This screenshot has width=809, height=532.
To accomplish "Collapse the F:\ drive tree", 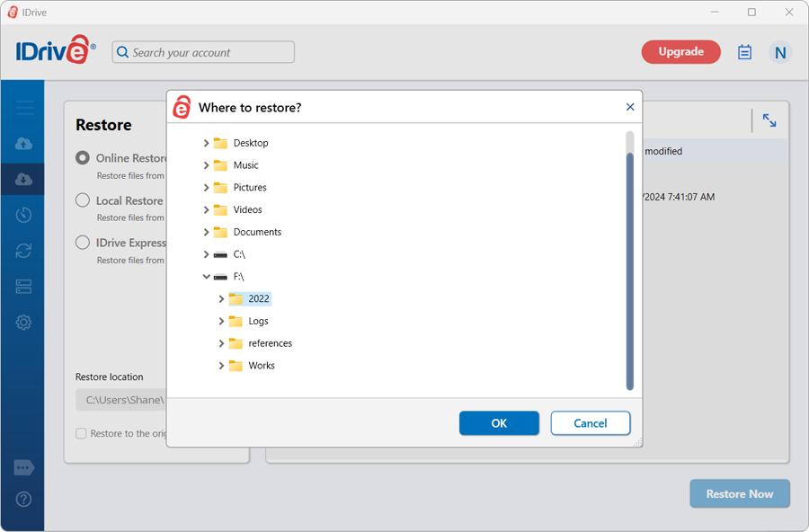I will coord(206,277).
